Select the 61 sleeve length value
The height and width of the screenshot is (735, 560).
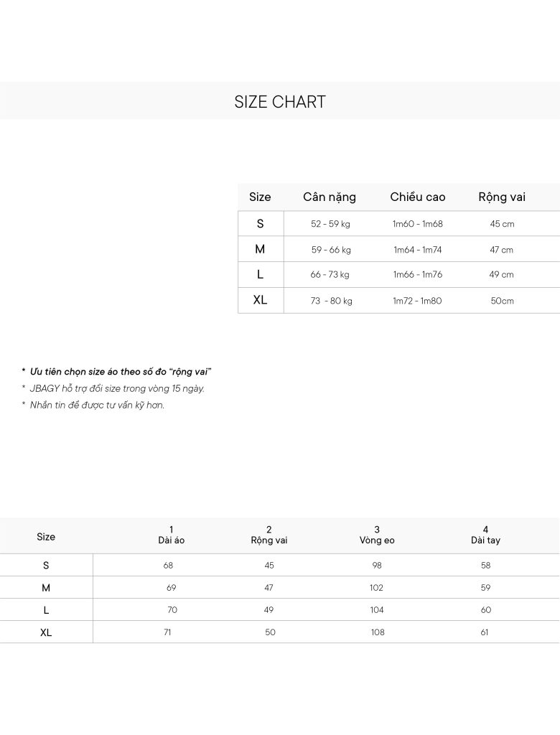coord(485,632)
